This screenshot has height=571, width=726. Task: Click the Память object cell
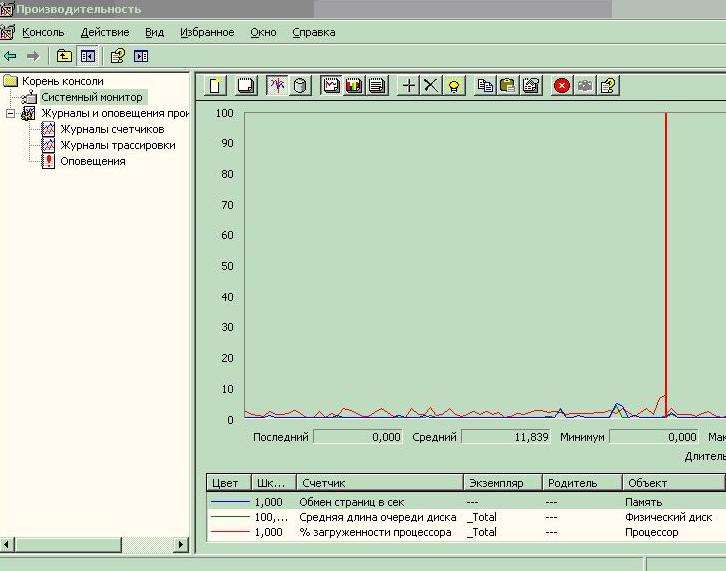pyautogui.click(x=644, y=502)
